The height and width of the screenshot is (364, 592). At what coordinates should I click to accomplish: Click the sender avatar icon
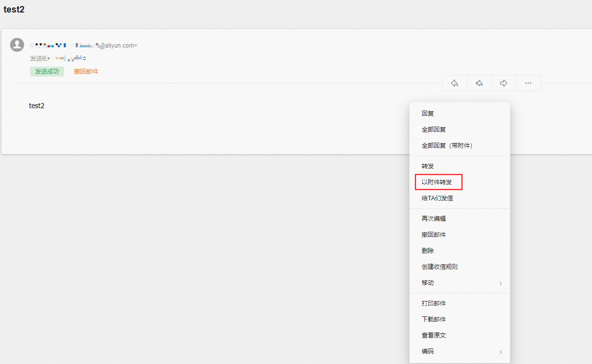coord(17,45)
